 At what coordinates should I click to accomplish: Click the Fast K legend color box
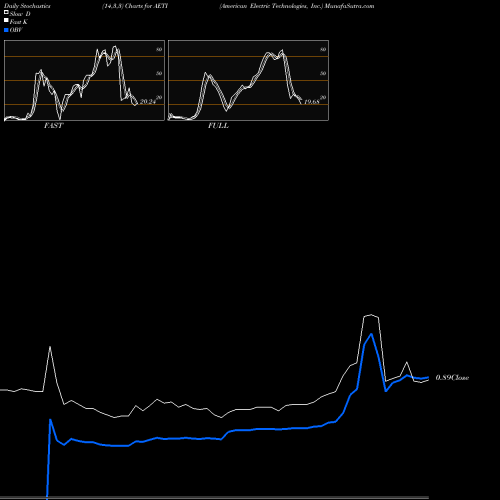click(x=6, y=20)
